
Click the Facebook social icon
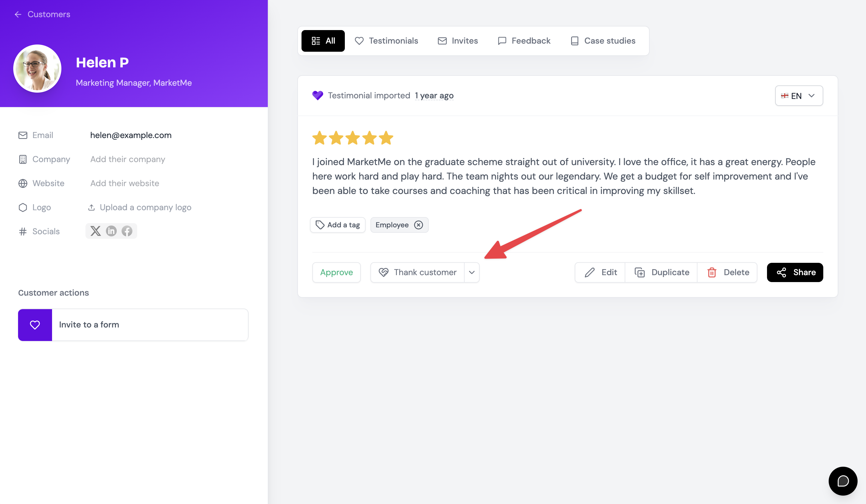pyautogui.click(x=127, y=231)
